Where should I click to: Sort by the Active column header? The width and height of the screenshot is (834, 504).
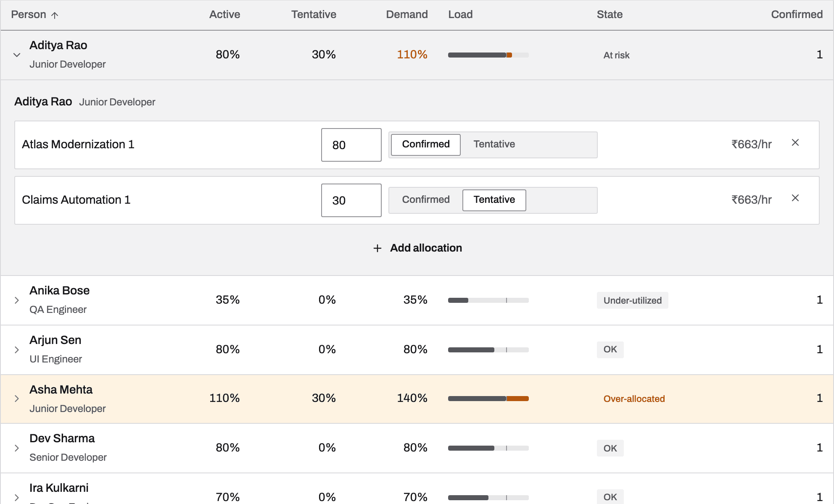(x=225, y=15)
